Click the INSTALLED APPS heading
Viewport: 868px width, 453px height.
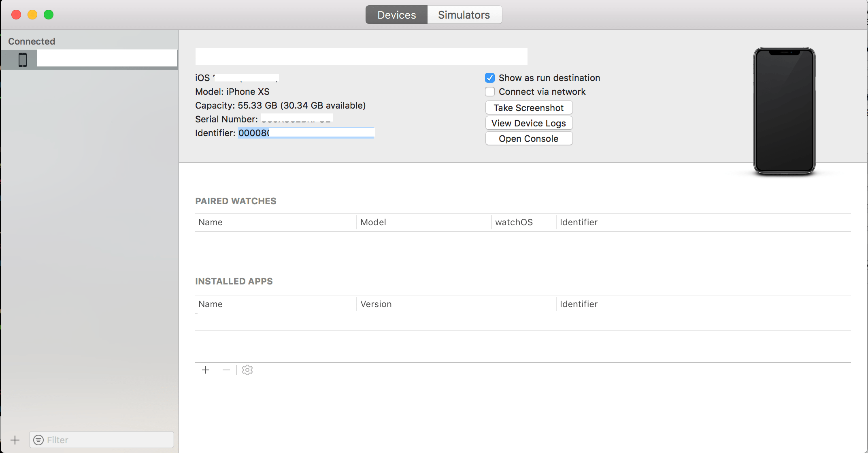pyautogui.click(x=234, y=282)
